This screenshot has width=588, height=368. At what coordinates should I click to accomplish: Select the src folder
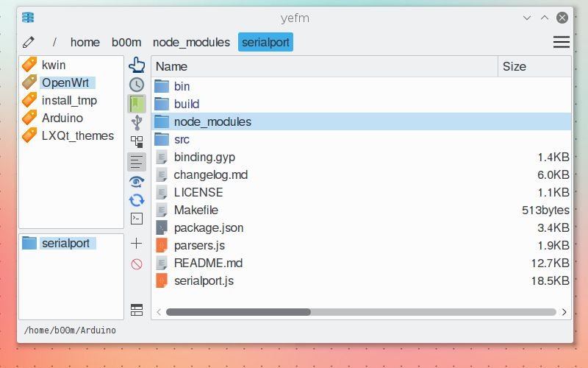[182, 139]
